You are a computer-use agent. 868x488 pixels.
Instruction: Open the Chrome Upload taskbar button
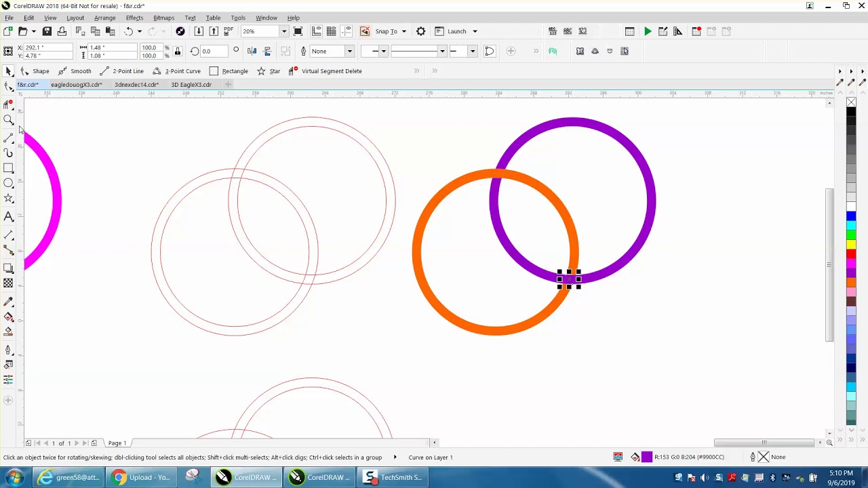point(142,477)
